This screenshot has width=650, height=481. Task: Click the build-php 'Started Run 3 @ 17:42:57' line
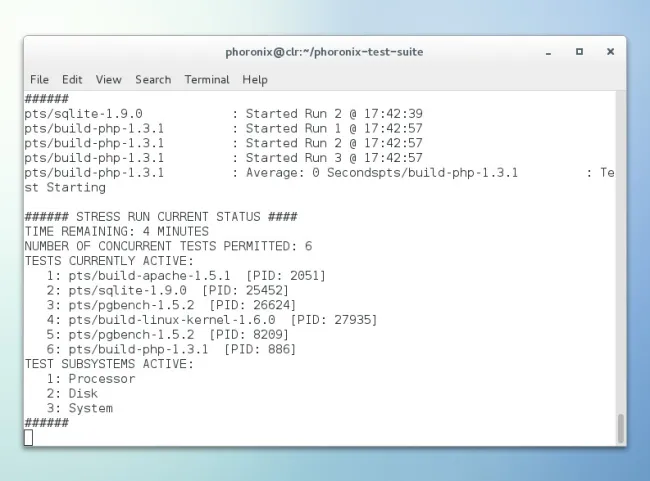click(x=223, y=158)
